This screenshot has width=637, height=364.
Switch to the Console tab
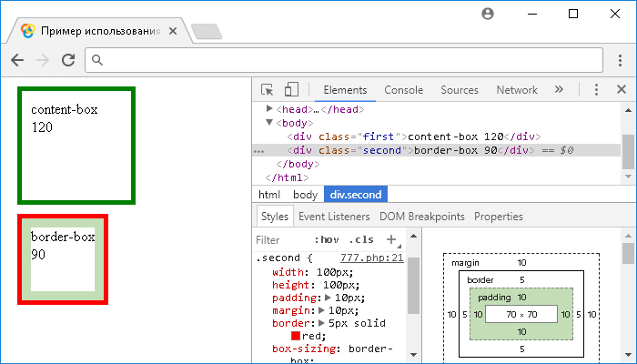403,90
